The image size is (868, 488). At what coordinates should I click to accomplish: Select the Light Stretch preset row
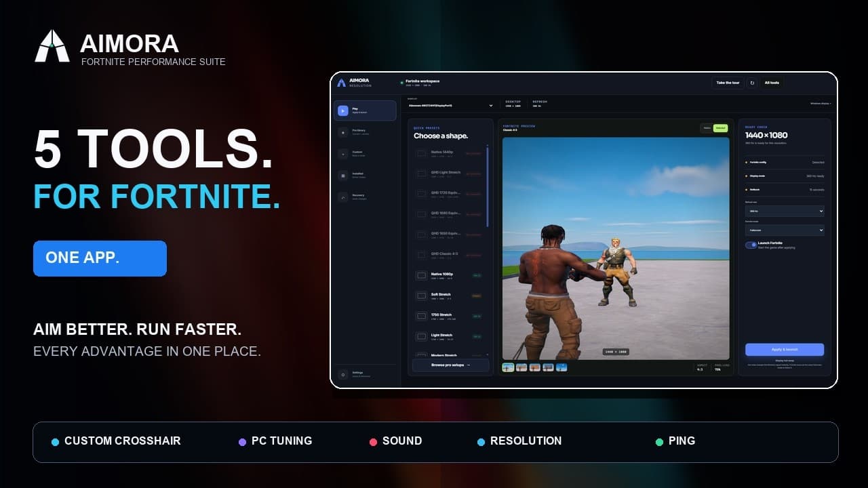pos(448,336)
